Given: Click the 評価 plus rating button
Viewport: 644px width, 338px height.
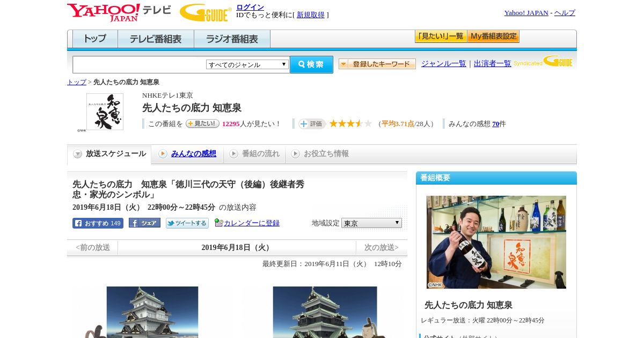Looking at the screenshot, I should (x=312, y=124).
